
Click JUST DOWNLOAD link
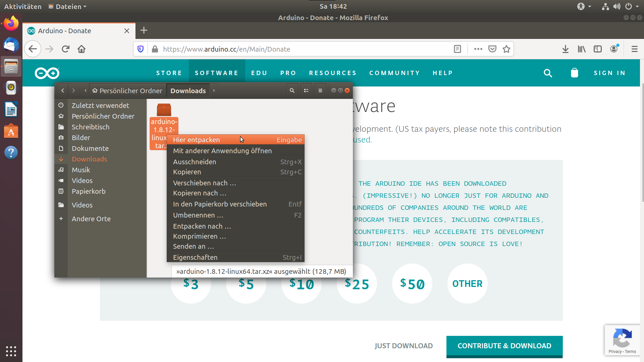click(x=404, y=346)
